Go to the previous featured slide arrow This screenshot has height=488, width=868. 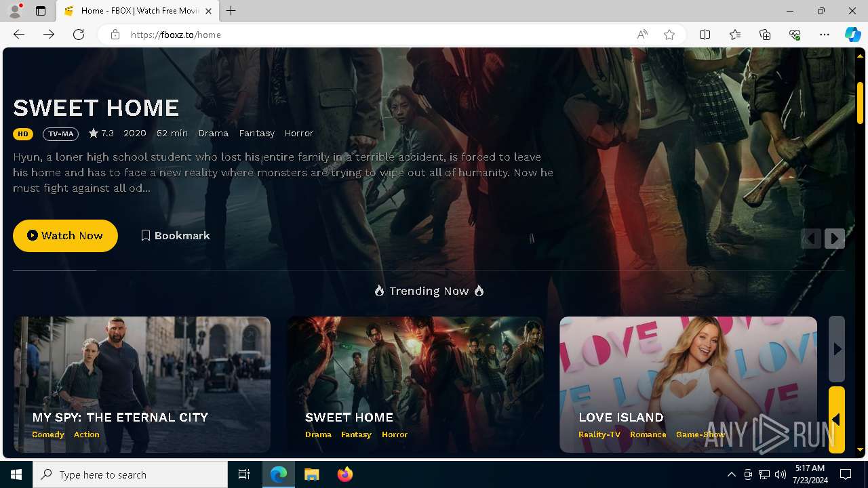point(811,239)
